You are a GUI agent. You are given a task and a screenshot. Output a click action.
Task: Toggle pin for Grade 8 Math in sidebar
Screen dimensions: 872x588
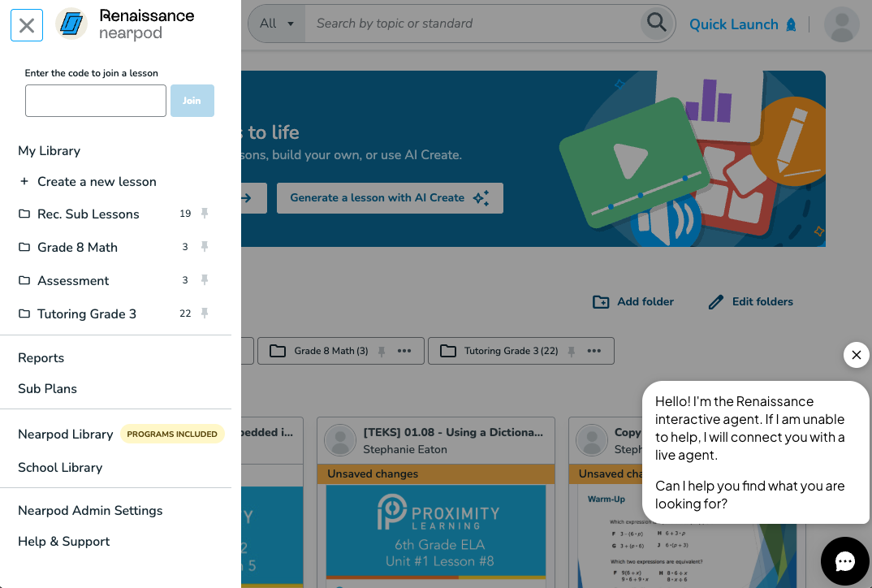click(x=205, y=246)
